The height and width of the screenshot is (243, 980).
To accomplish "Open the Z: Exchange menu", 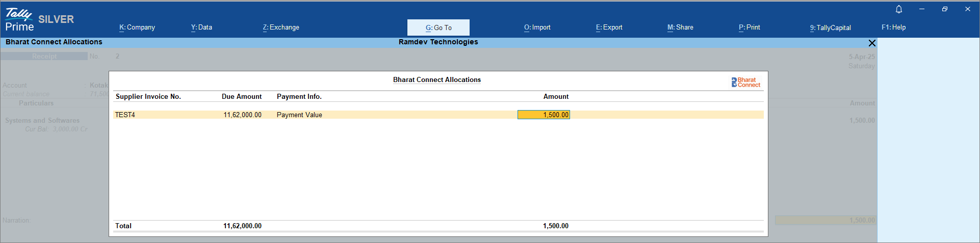I will [x=281, y=28].
